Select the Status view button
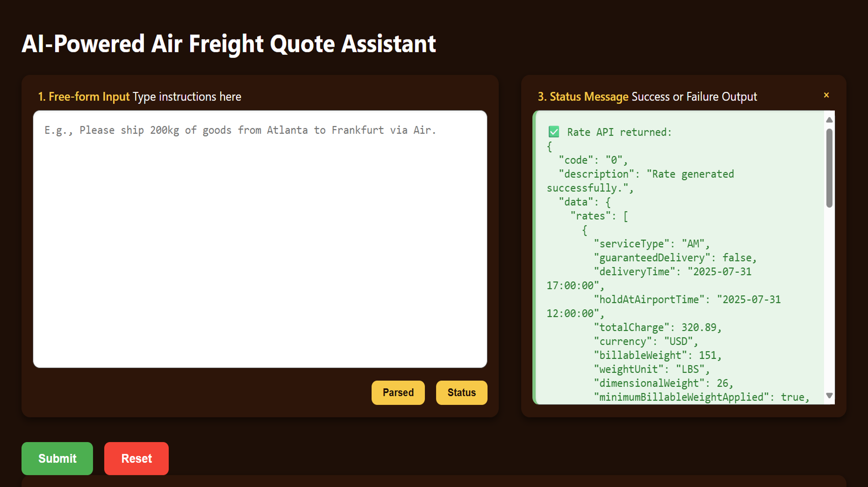Screen dimensions: 868x487 coord(461,392)
